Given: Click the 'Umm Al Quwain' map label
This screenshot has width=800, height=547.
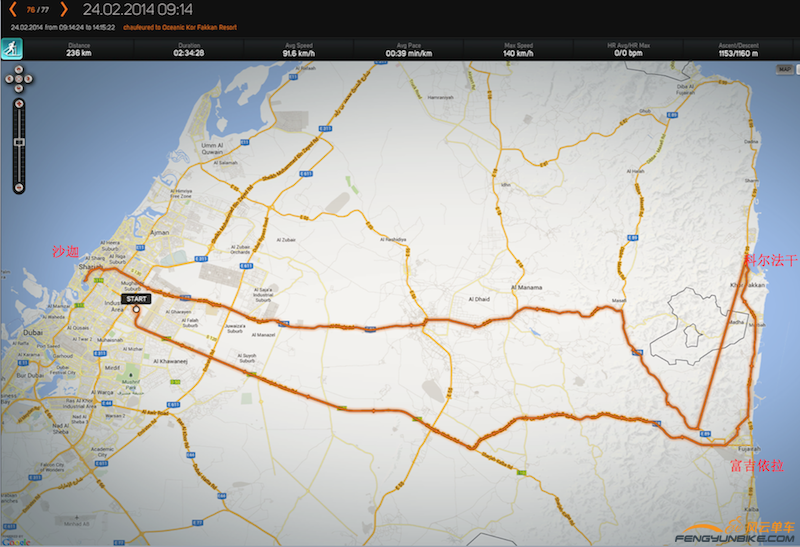Looking at the screenshot, I should point(212,148).
